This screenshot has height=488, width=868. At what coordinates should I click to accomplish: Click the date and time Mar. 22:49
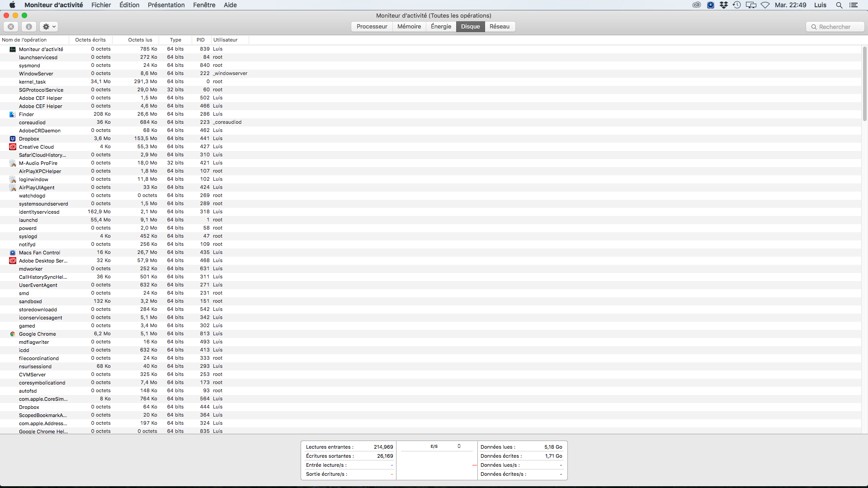tap(790, 5)
